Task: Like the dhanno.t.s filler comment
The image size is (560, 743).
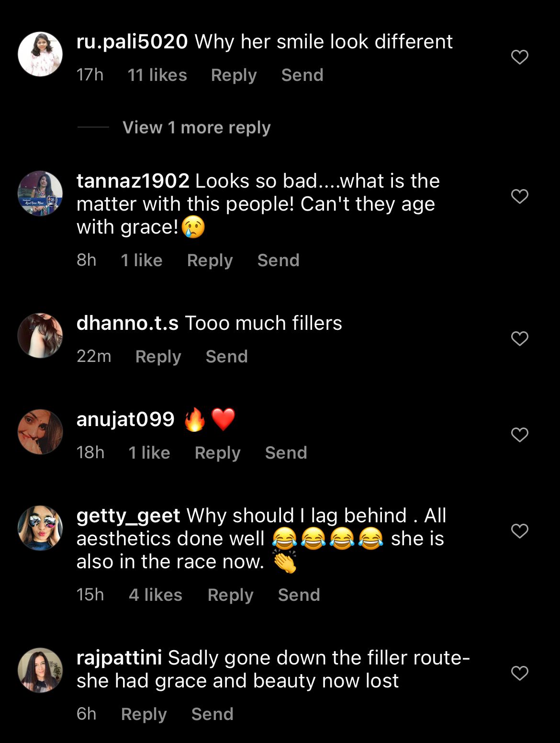Action: tap(519, 338)
